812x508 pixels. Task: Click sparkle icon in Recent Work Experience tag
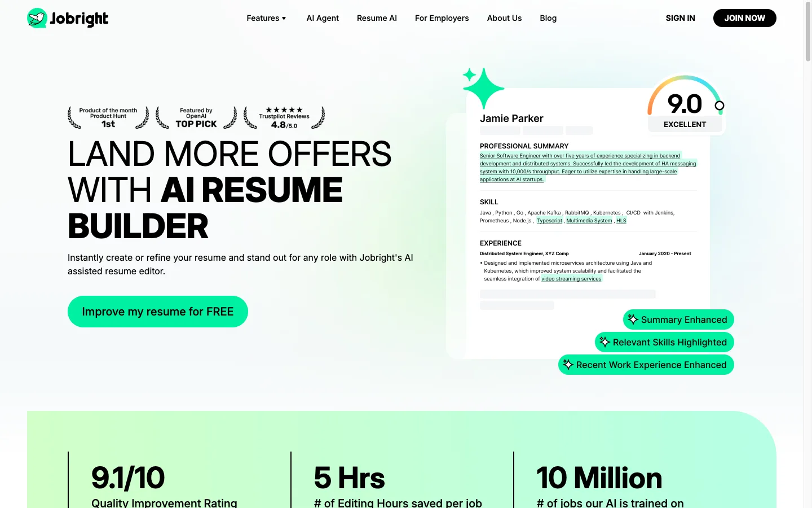point(568,365)
